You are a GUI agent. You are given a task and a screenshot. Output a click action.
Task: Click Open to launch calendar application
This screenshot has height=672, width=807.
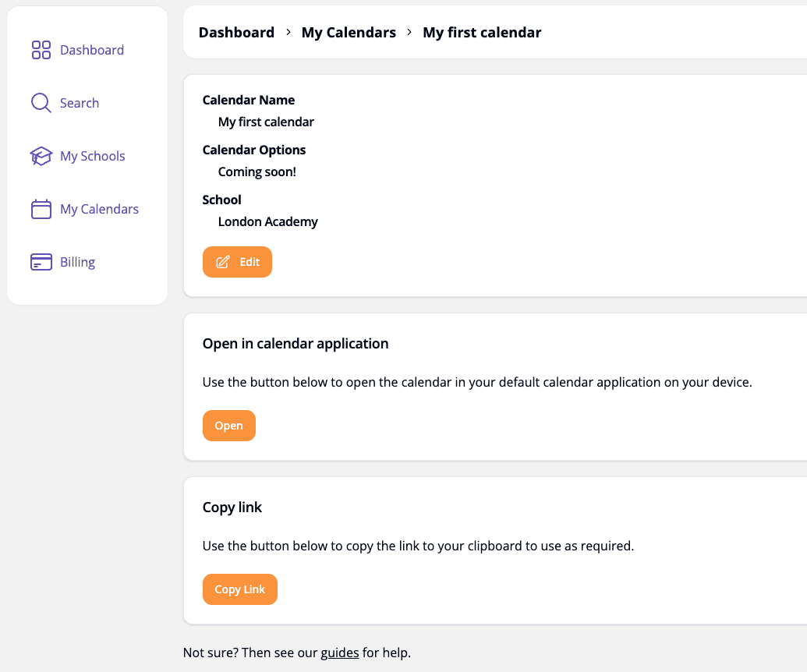point(228,426)
